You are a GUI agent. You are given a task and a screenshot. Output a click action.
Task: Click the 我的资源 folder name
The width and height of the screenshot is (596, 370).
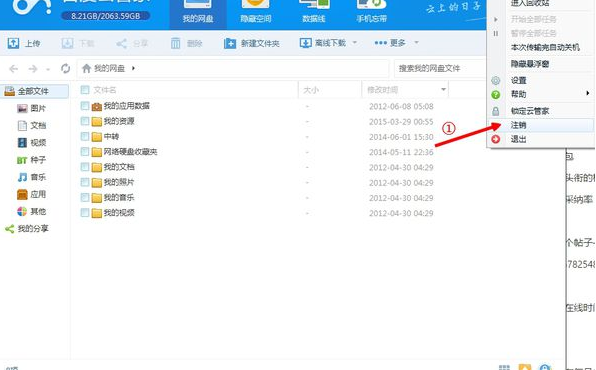[119, 121]
